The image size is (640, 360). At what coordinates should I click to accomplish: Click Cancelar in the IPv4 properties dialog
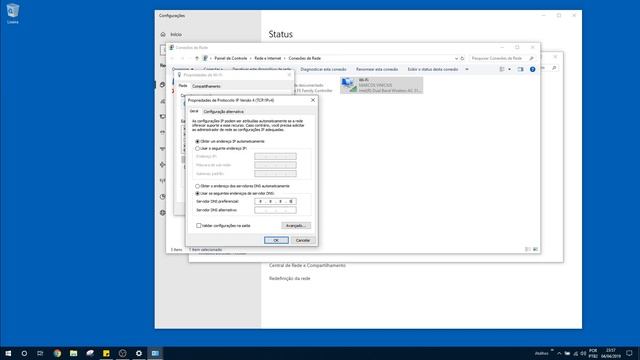[303, 240]
